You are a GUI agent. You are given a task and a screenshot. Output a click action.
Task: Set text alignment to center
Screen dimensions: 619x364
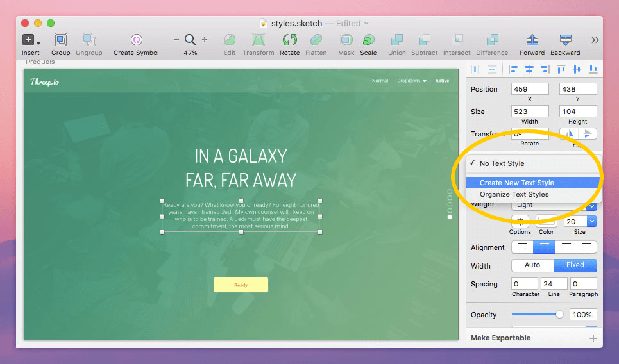545,247
